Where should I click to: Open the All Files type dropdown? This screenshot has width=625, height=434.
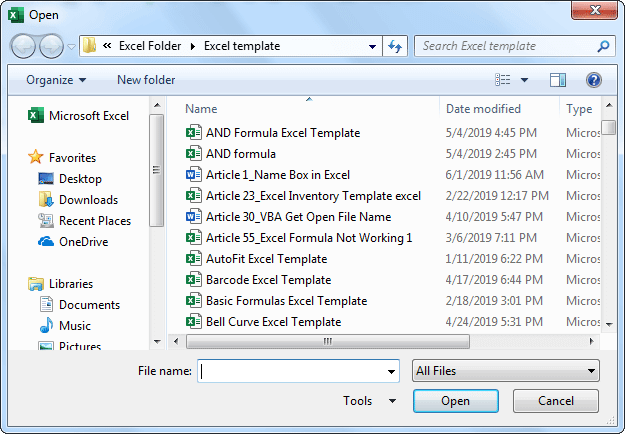(506, 371)
